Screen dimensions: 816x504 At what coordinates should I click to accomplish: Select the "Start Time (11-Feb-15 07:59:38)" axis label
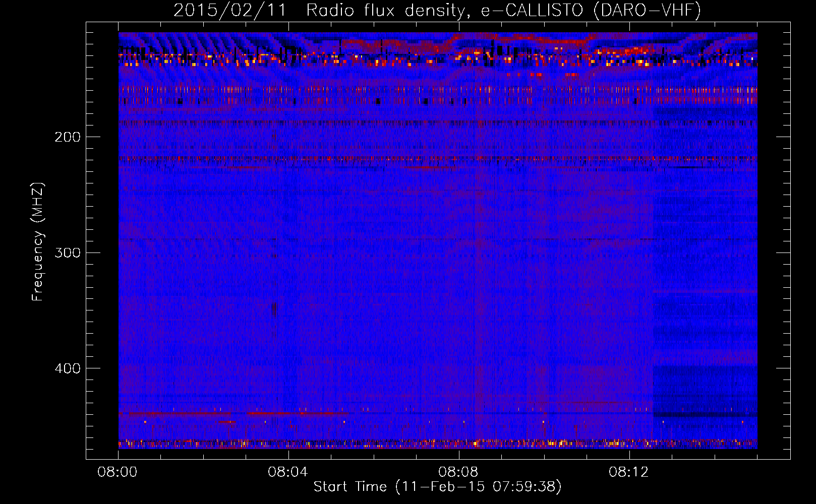click(438, 487)
